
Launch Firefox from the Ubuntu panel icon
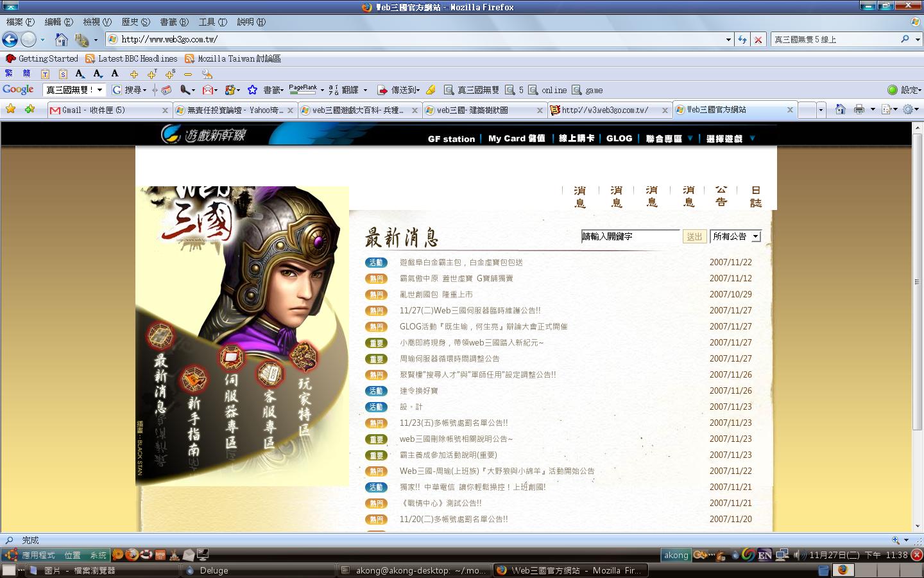click(132, 555)
